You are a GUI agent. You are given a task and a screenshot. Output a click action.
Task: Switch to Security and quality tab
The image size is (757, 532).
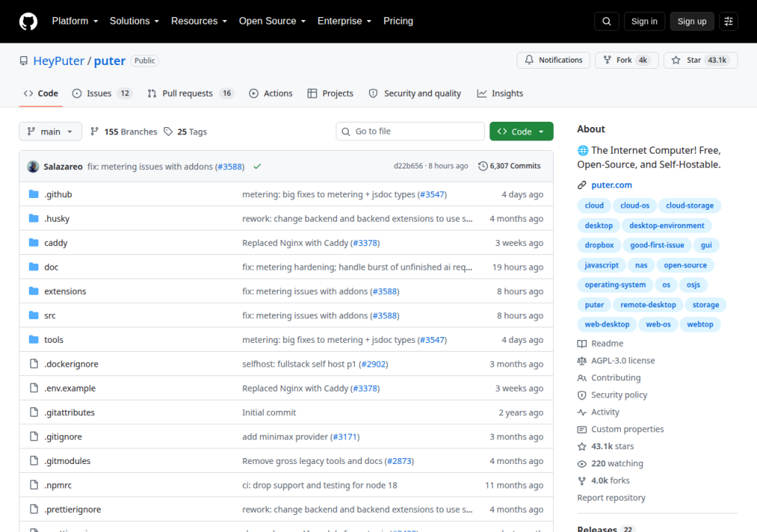pyautogui.click(x=415, y=93)
